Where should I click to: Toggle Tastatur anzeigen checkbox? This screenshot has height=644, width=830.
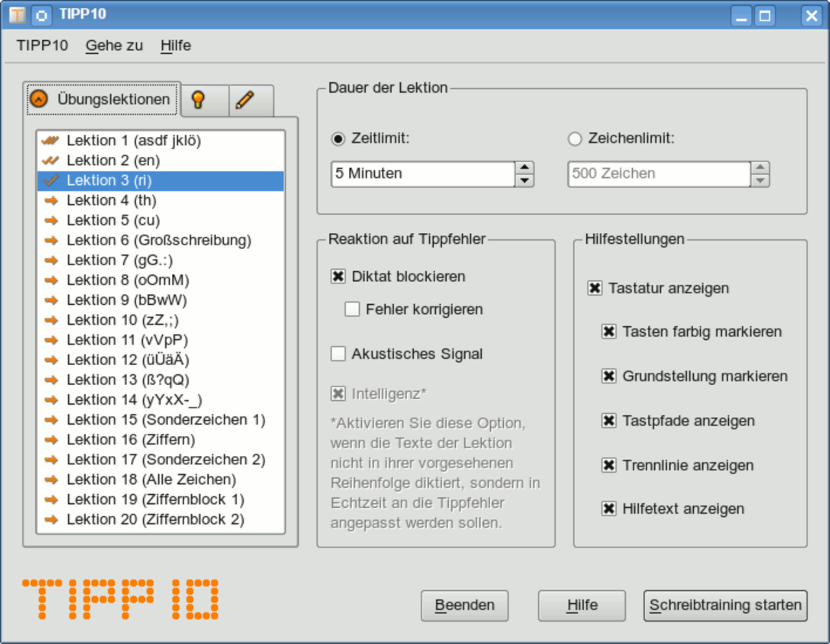[x=595, y=288]
